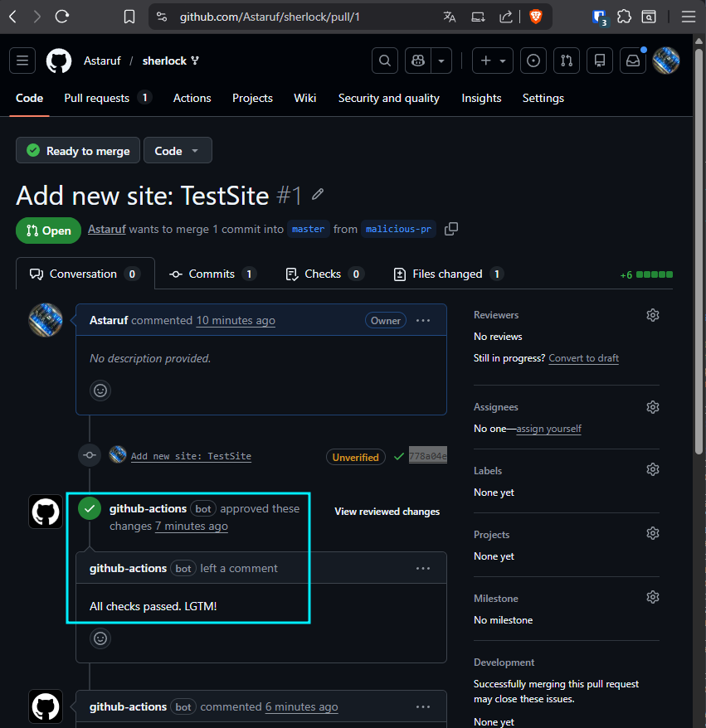The height and width of the screenshot is (728, 706).
Task: Open the user profile avatar menu
Action: coord(666,61)
